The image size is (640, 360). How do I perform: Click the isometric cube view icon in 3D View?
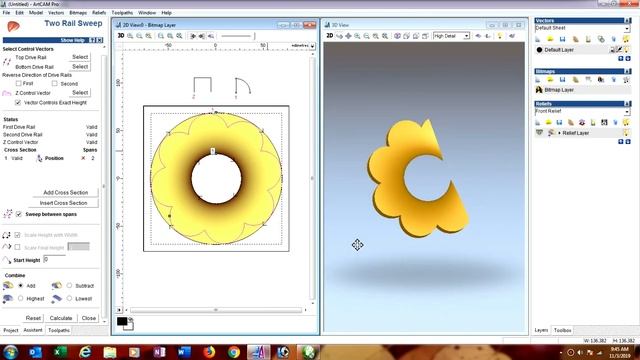coord(397,36)
